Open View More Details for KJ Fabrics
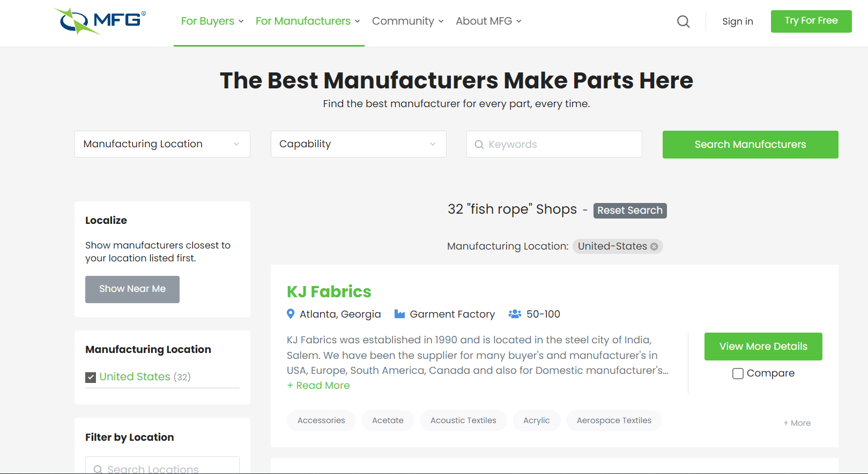Image resolution: width=868 pixels, height=474 pixels. coord(763,347)
